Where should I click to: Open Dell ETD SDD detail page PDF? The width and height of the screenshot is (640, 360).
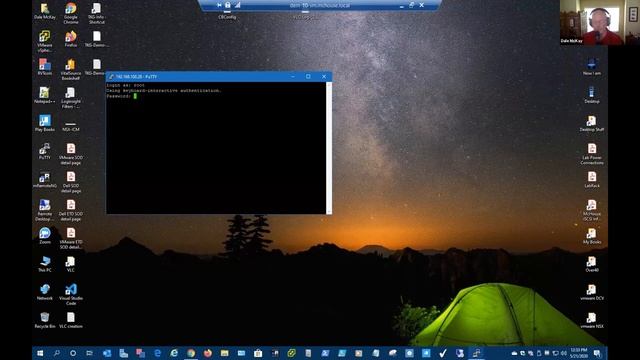pos(71,210)
